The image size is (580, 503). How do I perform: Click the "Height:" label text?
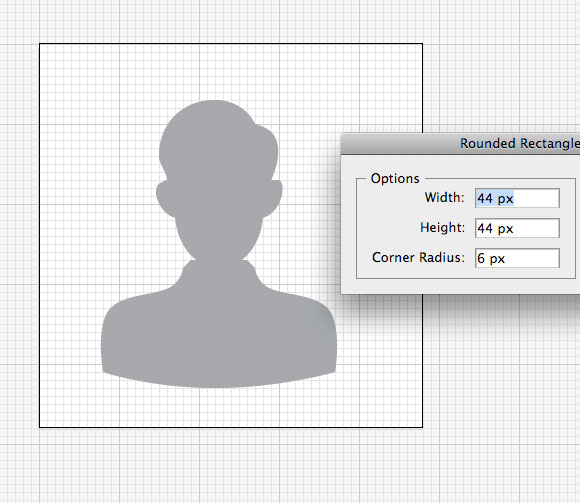coord(442,227)
